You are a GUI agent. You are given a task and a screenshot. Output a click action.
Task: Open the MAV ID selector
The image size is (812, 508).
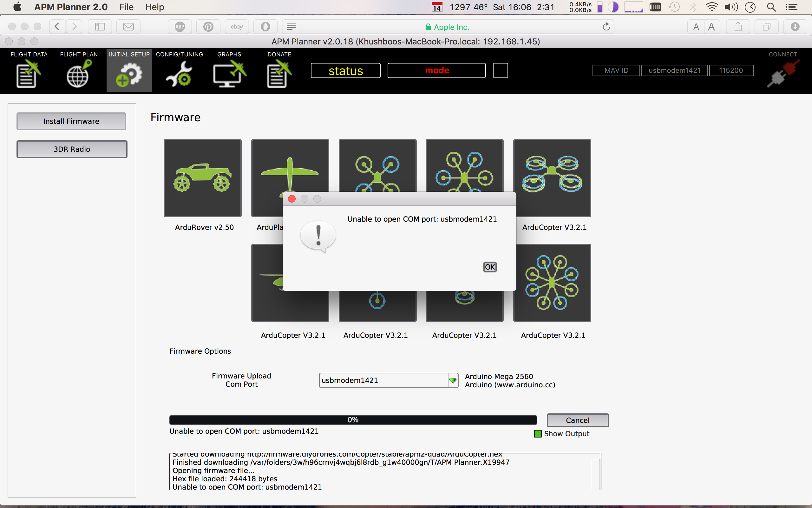(616, 70)
